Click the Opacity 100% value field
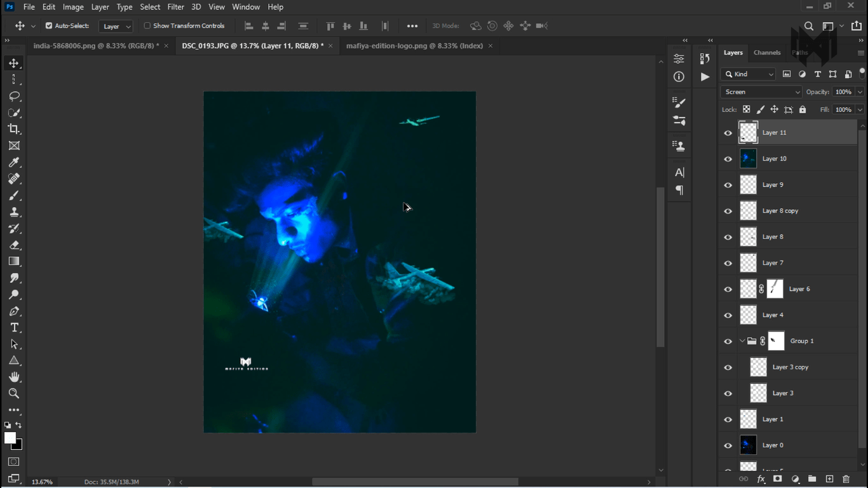Screen dimensions: 868x488 click(843, 92)
